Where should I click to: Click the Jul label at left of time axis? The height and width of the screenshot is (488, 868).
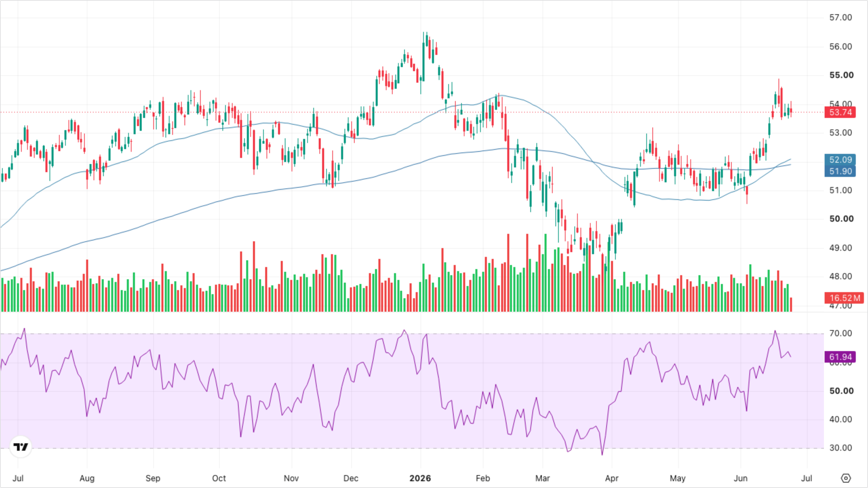[x=18, y=478]
